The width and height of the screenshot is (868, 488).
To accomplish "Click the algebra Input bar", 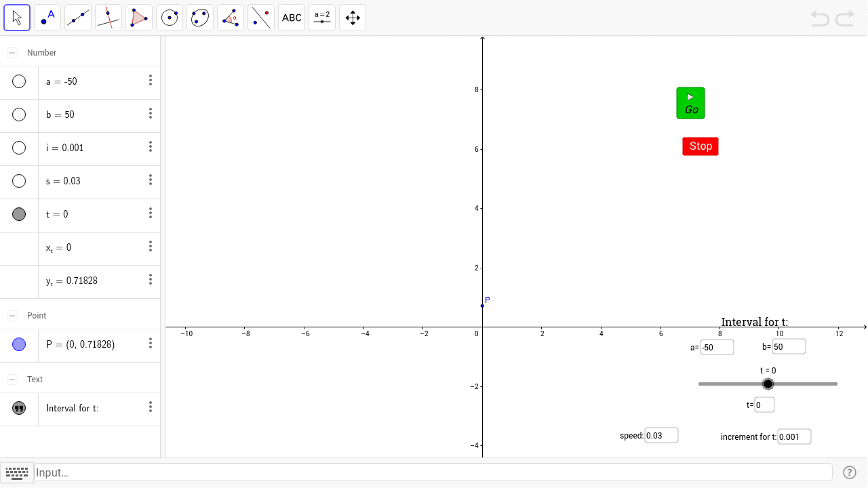I will [433, 472].
